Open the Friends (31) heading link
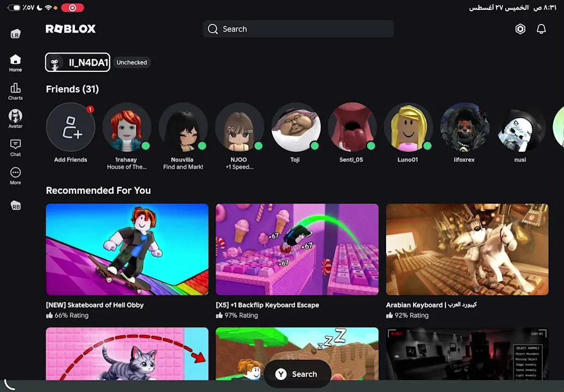564x392 pixels. coord(72,89)
